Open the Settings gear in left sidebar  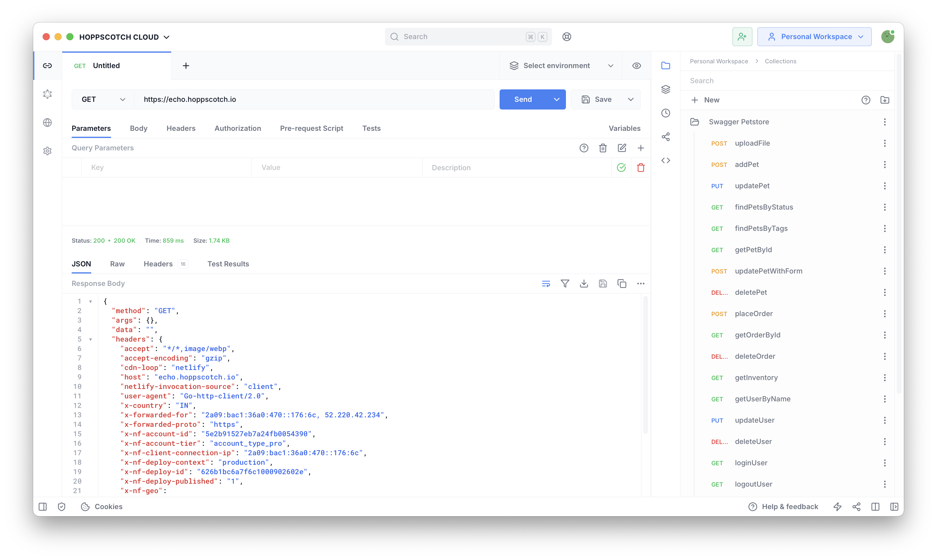47,151
